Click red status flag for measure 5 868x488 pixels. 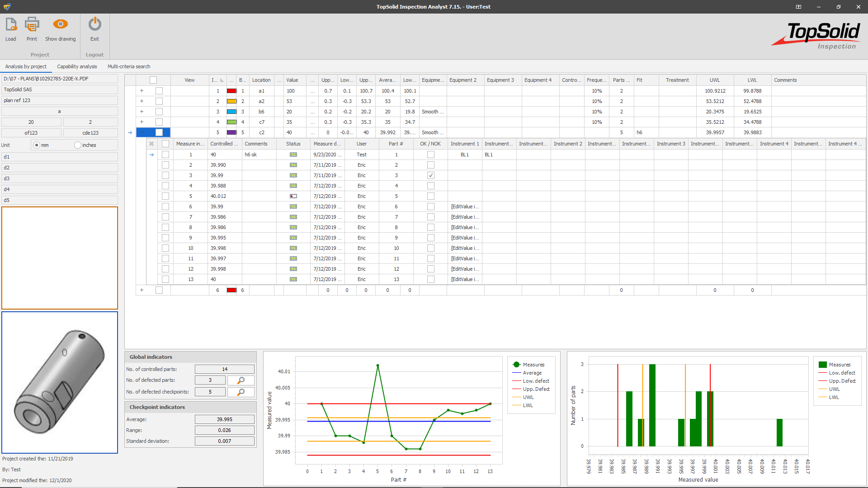[293, 196]
